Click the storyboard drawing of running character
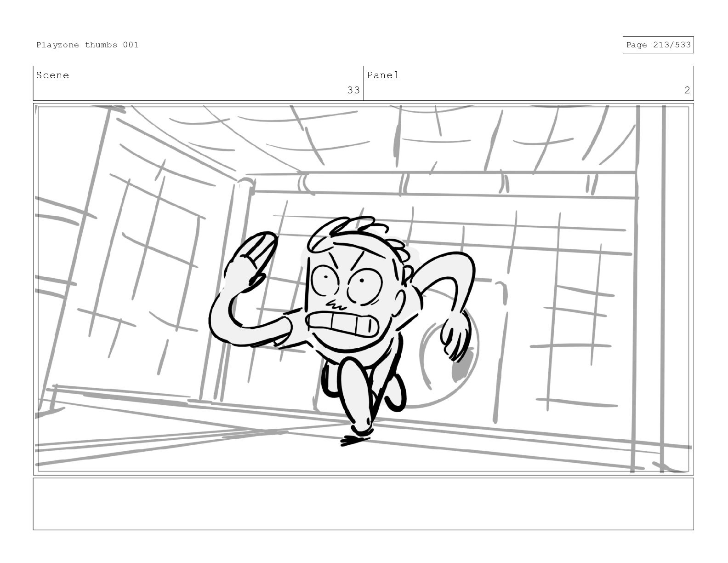The width and height of the screenshot is (728, 563). tap(363, 289)
